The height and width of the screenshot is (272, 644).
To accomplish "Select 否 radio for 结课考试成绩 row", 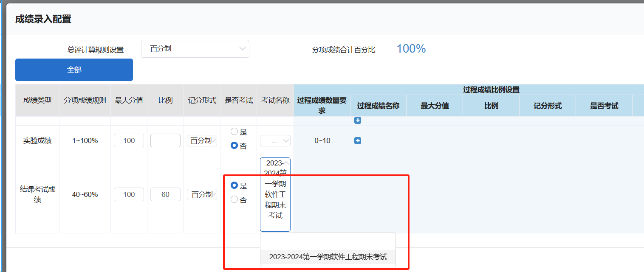I will point(234,199).
